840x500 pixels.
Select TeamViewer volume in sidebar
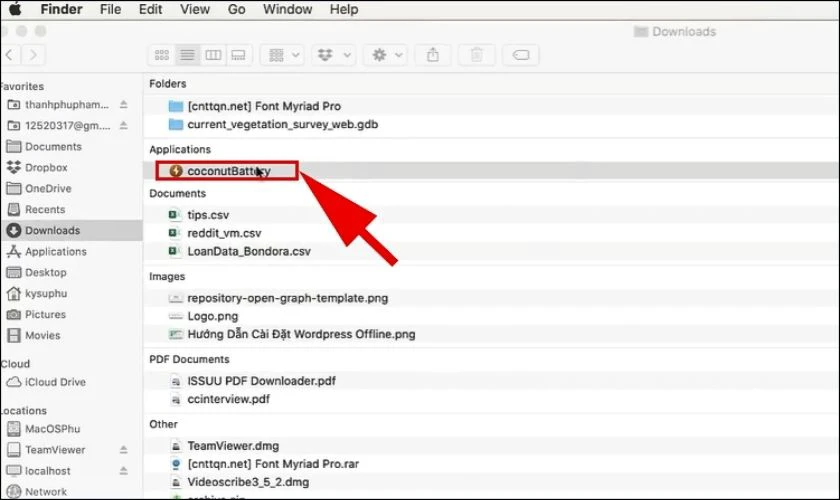pos(46,450)
